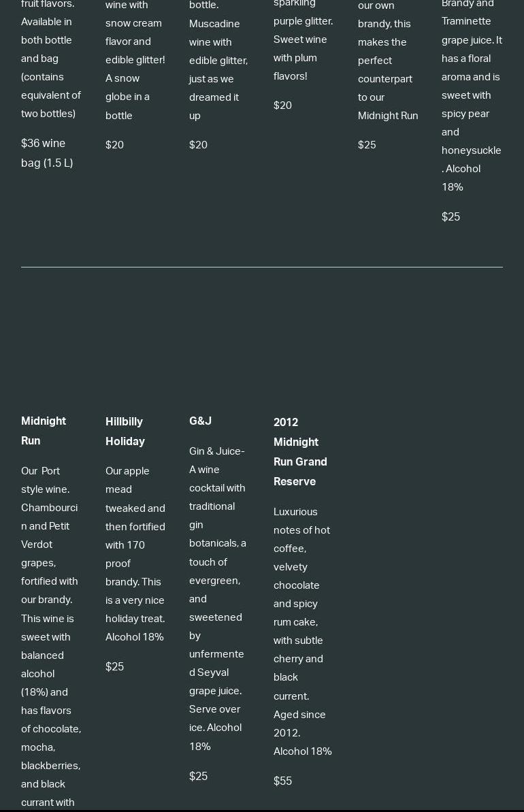
Task: Select the $25 price under Midnight Run counterpart brandy
Action: 367,145
